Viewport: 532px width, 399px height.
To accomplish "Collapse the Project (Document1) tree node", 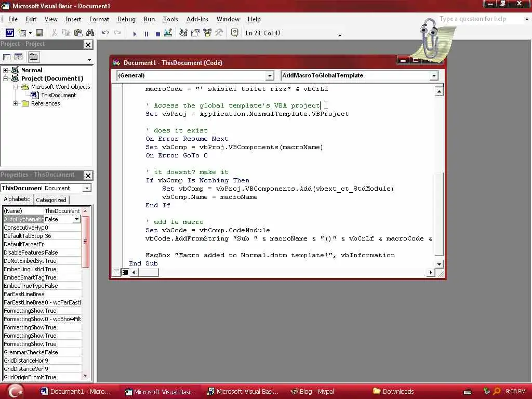I will [x=5, y=79].
